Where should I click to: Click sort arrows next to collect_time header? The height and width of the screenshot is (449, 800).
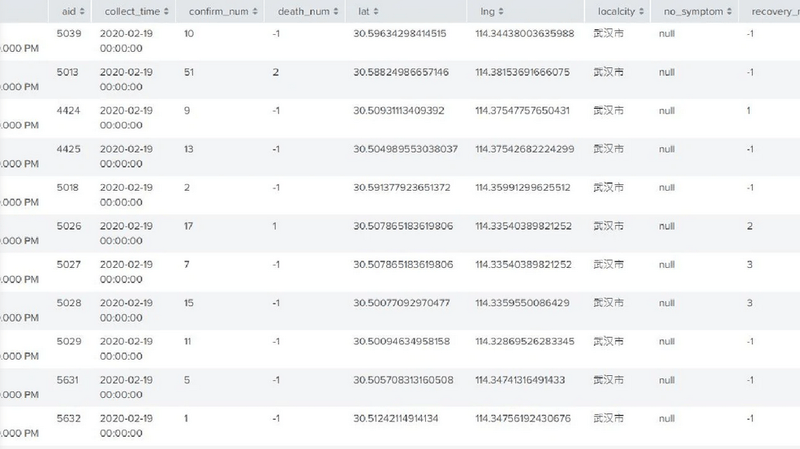[166, 12]
